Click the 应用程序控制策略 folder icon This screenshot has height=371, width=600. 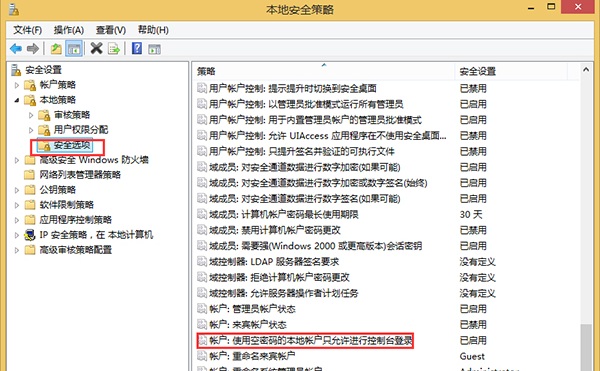tap(30, 220)
